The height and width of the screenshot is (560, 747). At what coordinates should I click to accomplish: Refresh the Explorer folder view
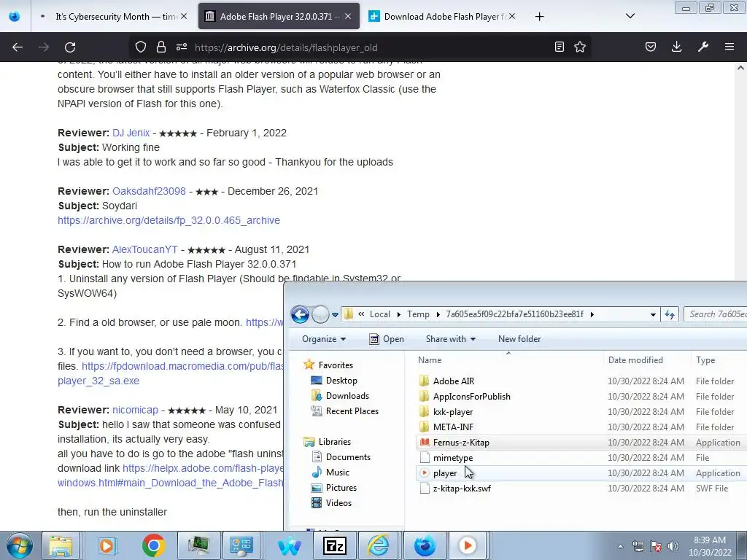pyautogui.click(x=670, y=314)
